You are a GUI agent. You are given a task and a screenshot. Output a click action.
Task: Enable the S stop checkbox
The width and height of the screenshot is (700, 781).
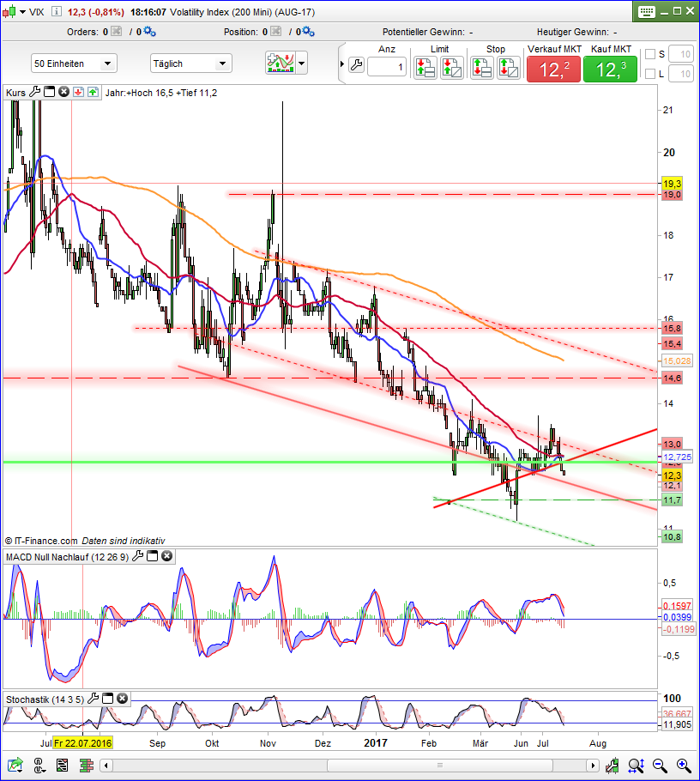(x=650, y=54)
